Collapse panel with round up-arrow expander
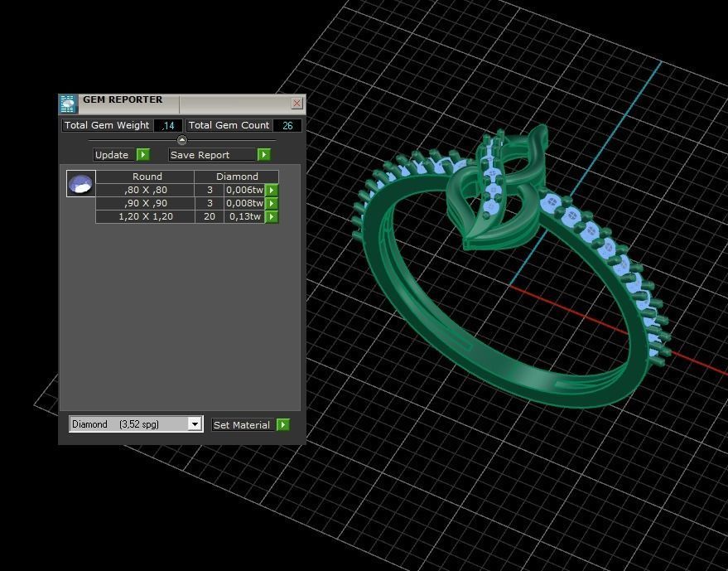The width and height of the screenshot is (728, 571). 182,140
